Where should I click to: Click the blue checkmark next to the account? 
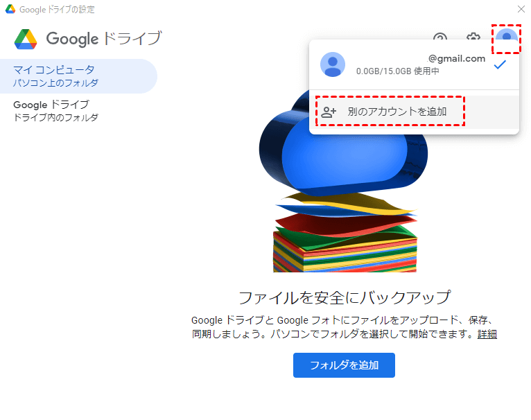500,64
